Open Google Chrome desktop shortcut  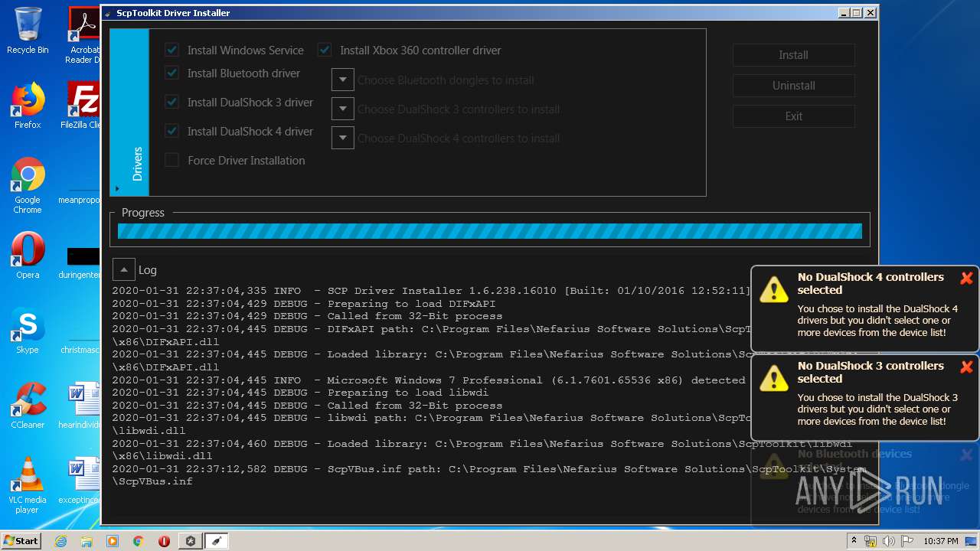(28, 185)
